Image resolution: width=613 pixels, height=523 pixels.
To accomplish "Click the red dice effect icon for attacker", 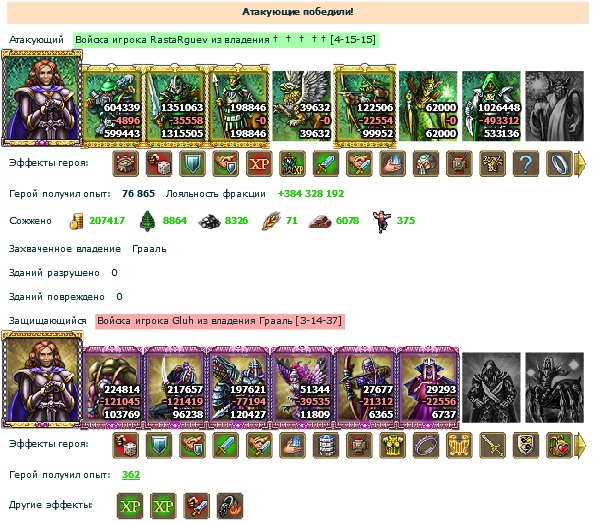I will [159, 163].
